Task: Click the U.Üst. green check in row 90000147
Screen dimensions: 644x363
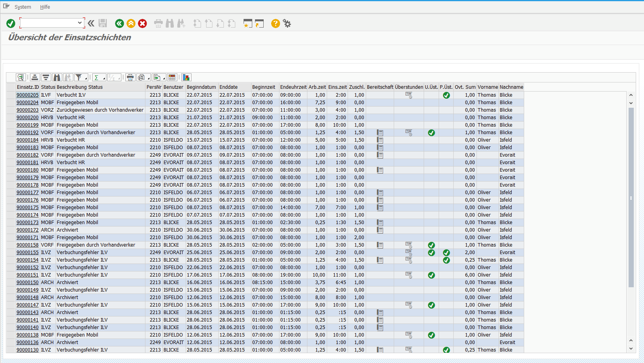Action: 431,305
